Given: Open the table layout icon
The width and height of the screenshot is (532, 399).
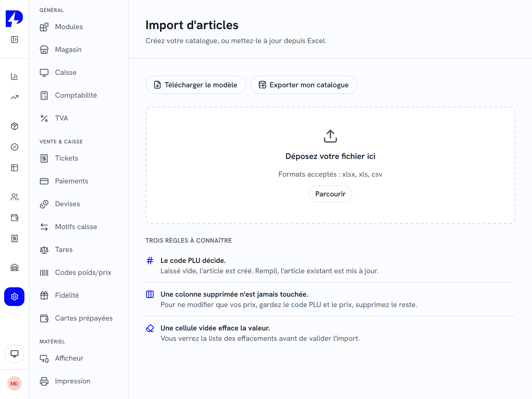Looking at the screenshot, I should click(x=15, y=168).
